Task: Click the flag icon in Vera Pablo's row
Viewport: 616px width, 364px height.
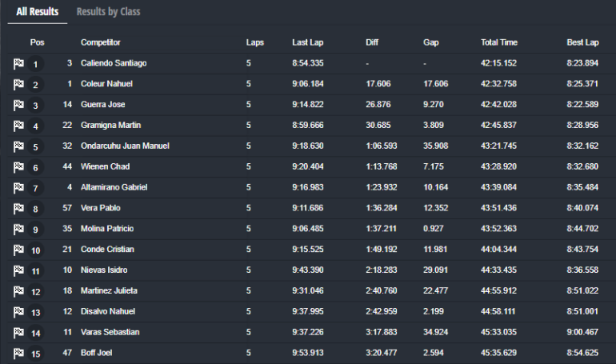Action: (18, 208)
